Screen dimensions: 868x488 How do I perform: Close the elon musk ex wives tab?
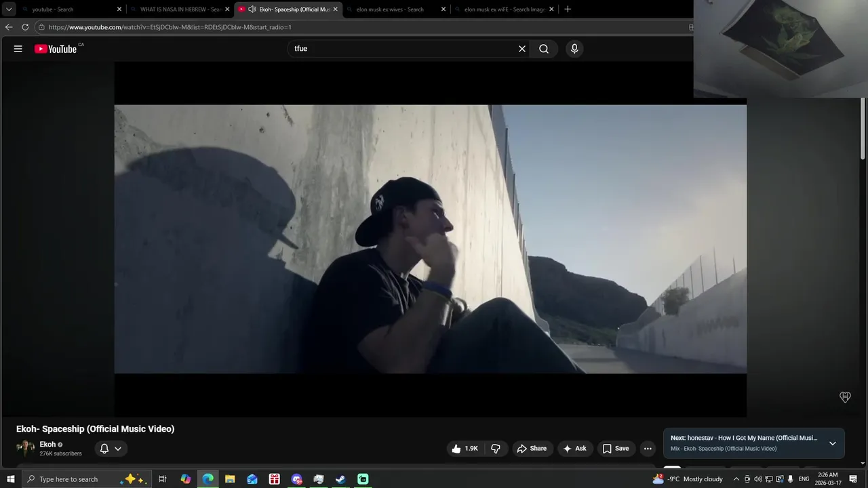point(443,9)
